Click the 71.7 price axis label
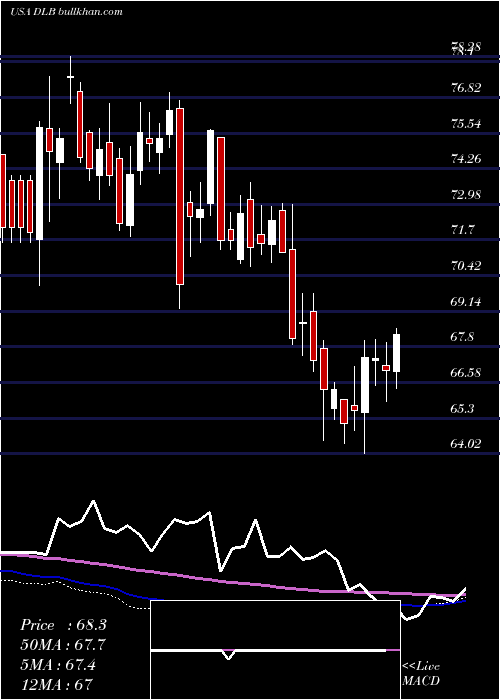Viewport: 500px width, 700px height. 462,230
